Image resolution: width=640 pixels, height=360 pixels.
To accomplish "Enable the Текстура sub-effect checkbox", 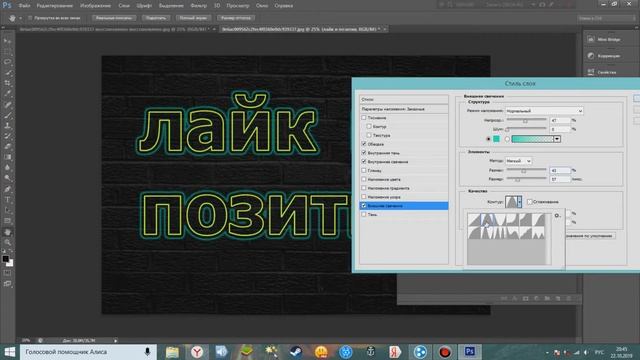I will [369, 135].
